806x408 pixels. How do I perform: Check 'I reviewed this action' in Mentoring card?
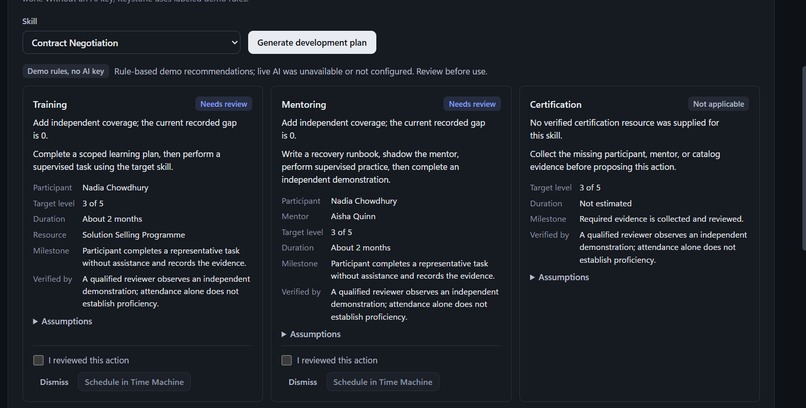(x=287, y=360)
